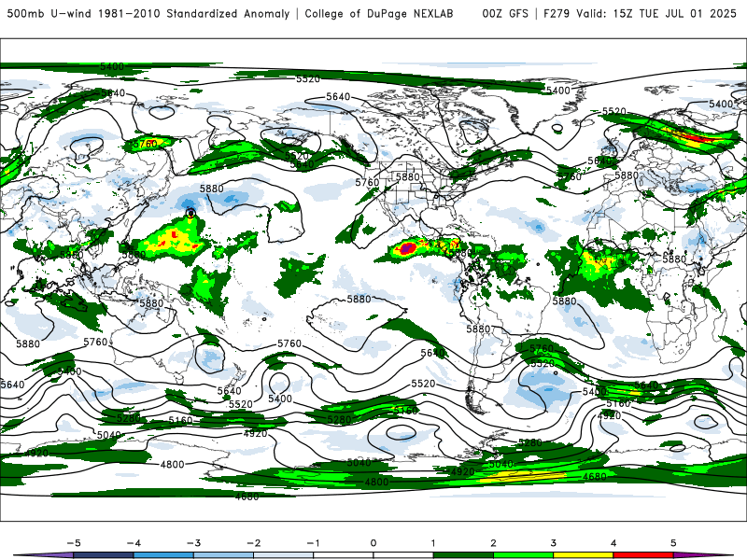Click the white swatch between -1 and 0
Viewport: 747px width, 560px height.
point(344,555)
